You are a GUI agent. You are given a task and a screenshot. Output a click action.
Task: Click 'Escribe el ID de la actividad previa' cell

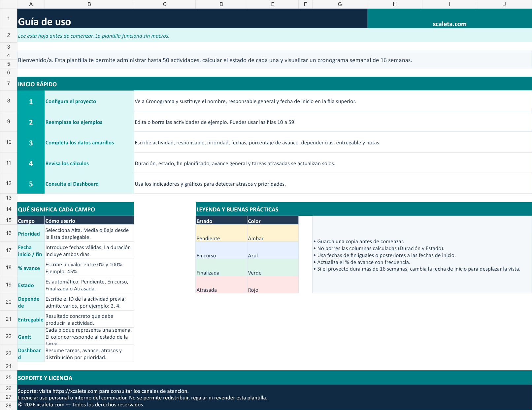click(x=89, y=302)
